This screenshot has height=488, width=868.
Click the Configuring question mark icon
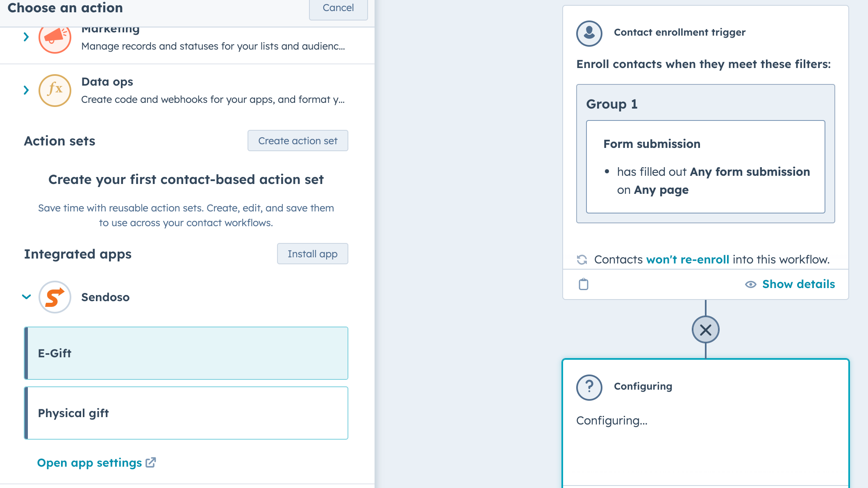[x=589, y=387]
